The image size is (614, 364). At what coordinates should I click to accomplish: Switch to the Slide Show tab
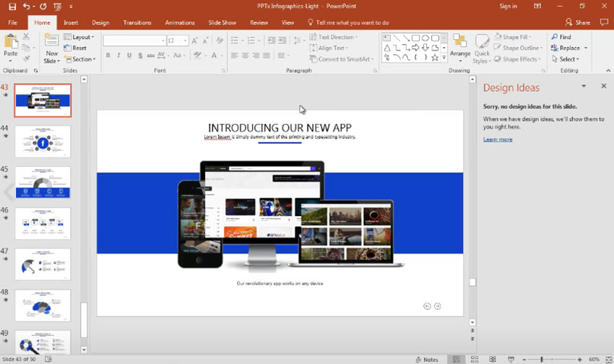coord(222,22)
